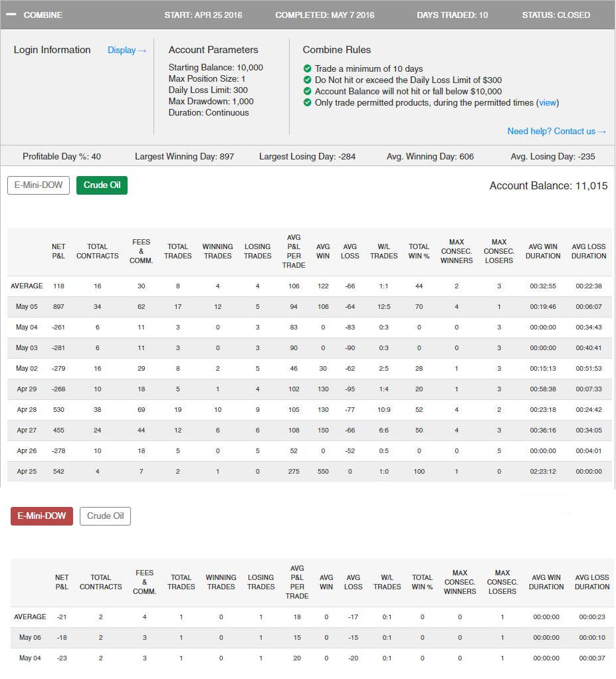Screen dimensions: 616x679
Task: Click the permitted products rule checkmark
Action: [307, 103]
